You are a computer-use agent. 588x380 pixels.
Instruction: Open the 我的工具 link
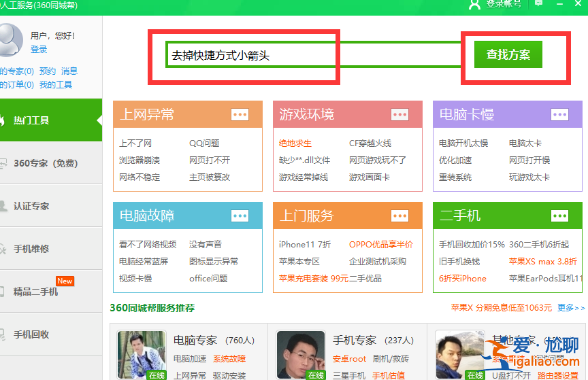pyautogui.click(x=56, y=85)
